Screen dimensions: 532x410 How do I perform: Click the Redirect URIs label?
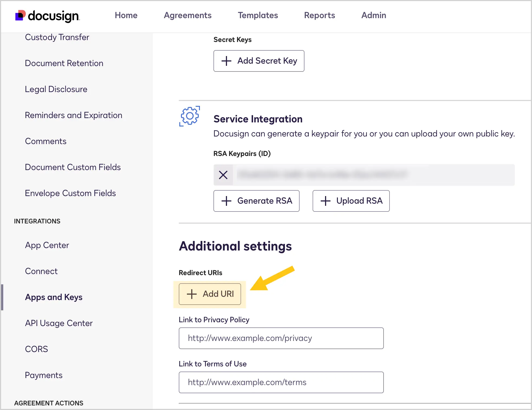200,273
